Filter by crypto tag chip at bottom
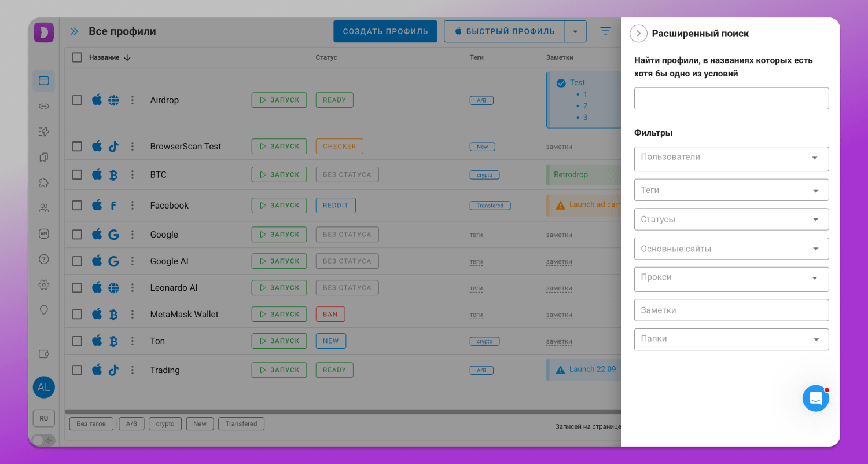 coord(165,424)
